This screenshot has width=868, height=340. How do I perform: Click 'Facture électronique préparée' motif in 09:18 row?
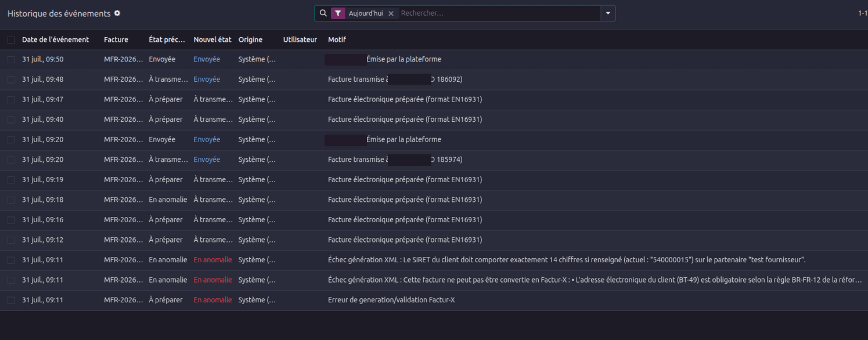[x=405, y=200]
